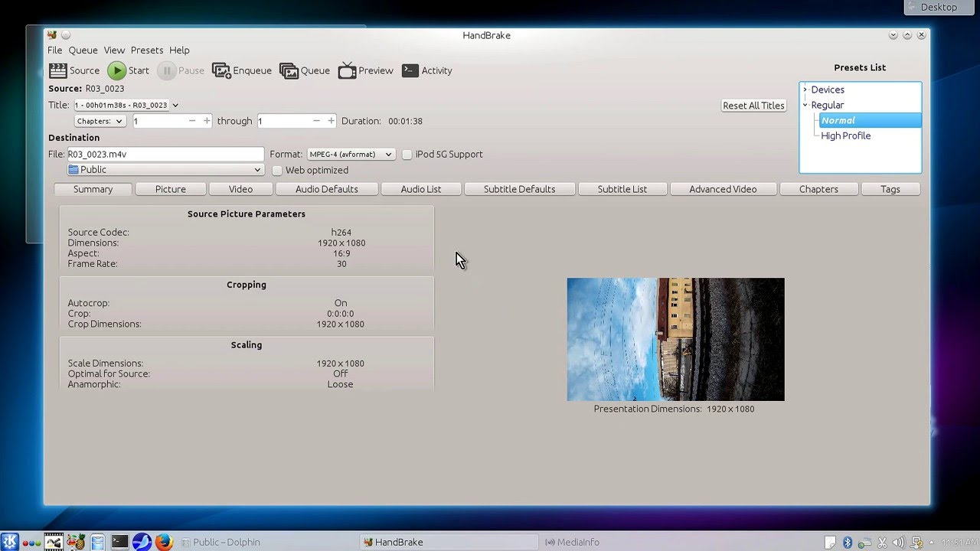
Task: Open the network status tray icon
Action: (917, 543)
